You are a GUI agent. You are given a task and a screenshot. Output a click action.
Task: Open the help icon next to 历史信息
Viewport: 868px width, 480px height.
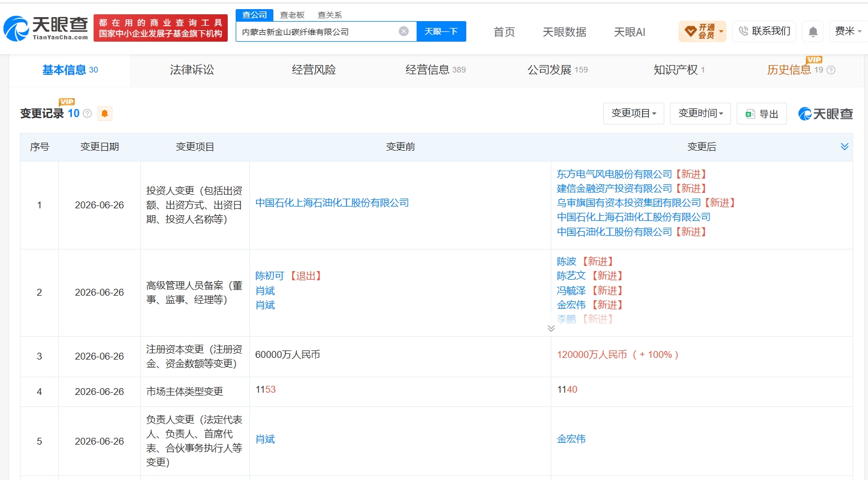coord(831,70)
